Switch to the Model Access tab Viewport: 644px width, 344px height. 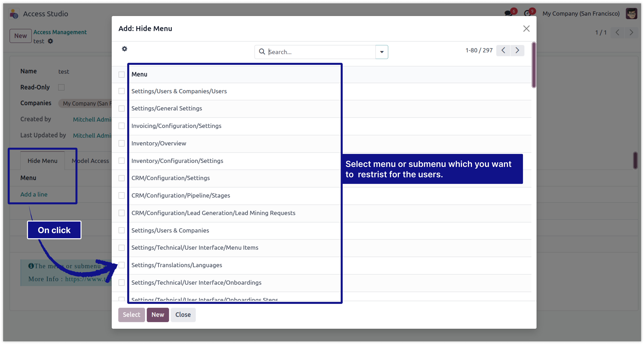pos(90,161)
